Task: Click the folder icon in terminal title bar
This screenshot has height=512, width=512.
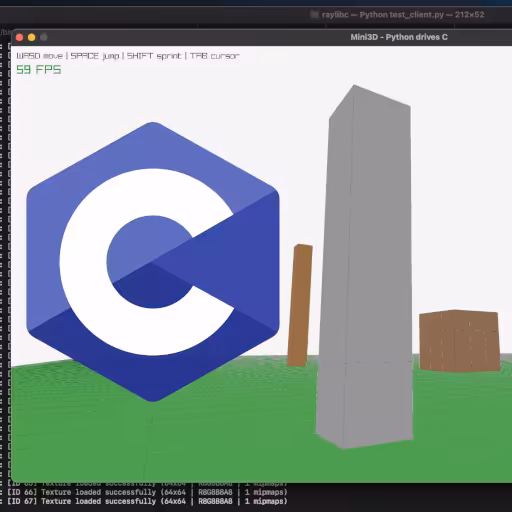Action: (x=314, y=14)
